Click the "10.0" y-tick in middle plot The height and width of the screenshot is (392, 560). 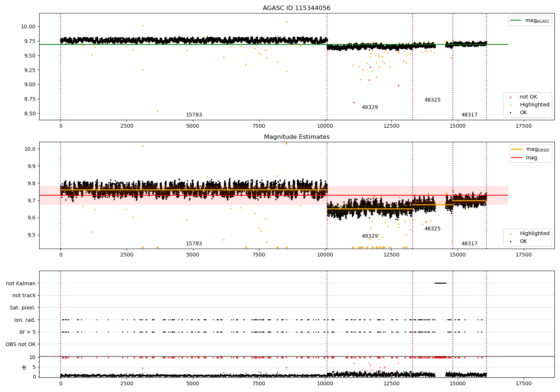30,149
